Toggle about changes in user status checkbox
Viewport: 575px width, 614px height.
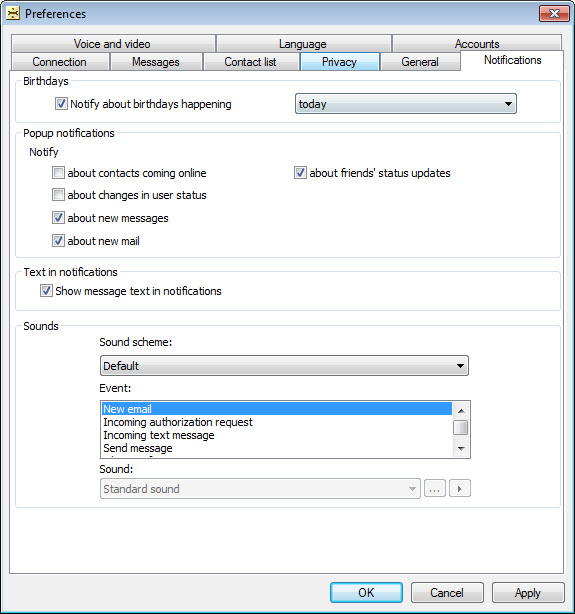[58, 195]
